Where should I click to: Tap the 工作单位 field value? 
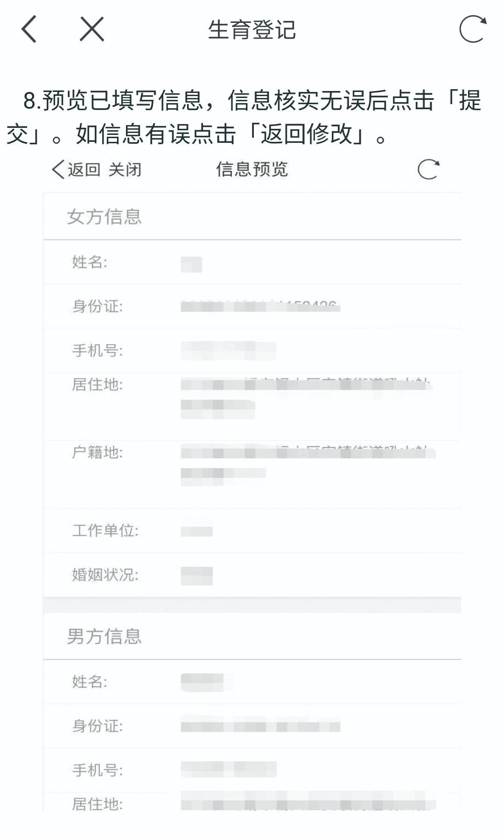197,531
